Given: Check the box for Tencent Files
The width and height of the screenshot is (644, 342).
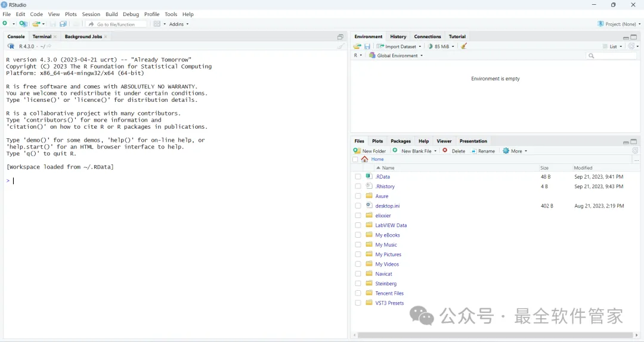Looking at the screenshot, I should (x=358, y=293).
